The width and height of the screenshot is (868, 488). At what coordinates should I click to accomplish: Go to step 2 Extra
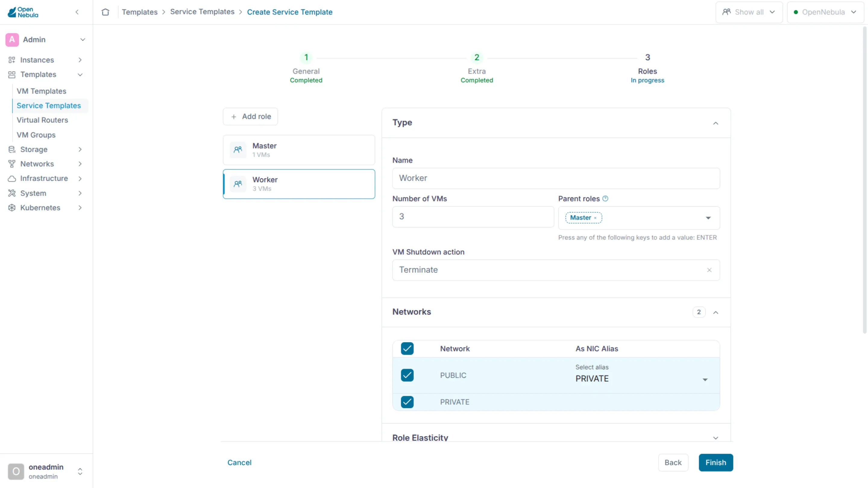coord(477,68)
